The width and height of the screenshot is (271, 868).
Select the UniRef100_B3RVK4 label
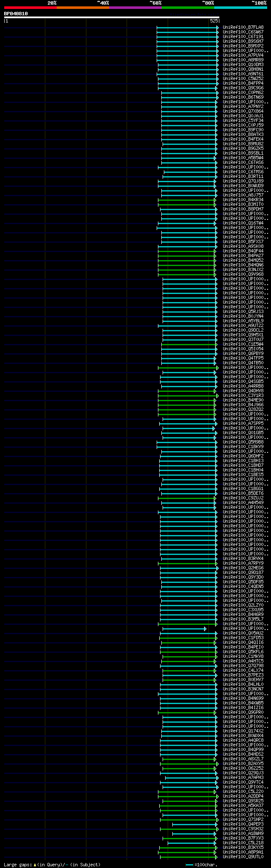[x=243, y=558]
